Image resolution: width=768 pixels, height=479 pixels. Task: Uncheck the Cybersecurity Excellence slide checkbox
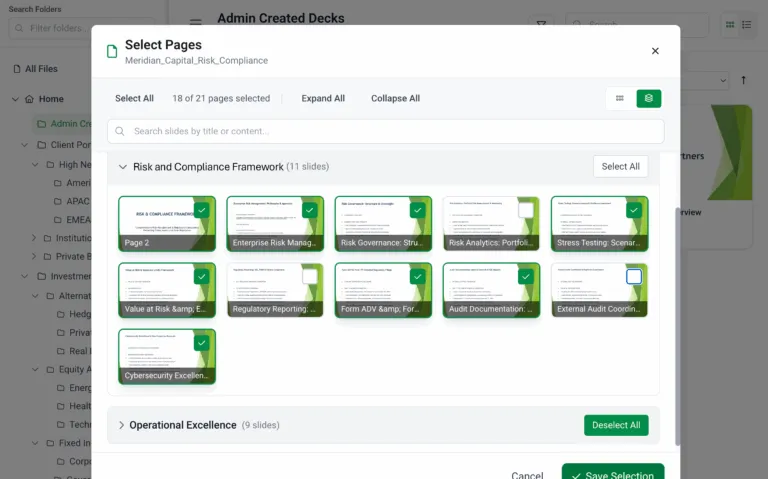[201, 343]
